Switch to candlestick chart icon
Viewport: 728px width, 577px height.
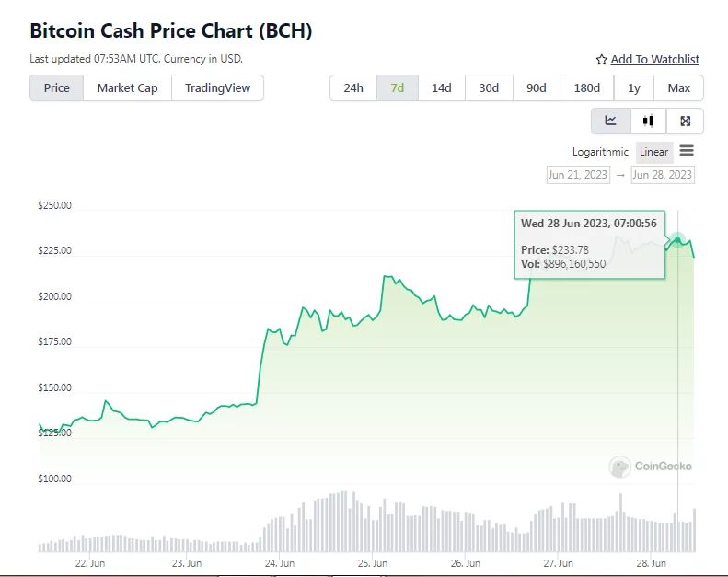point(648,121)
